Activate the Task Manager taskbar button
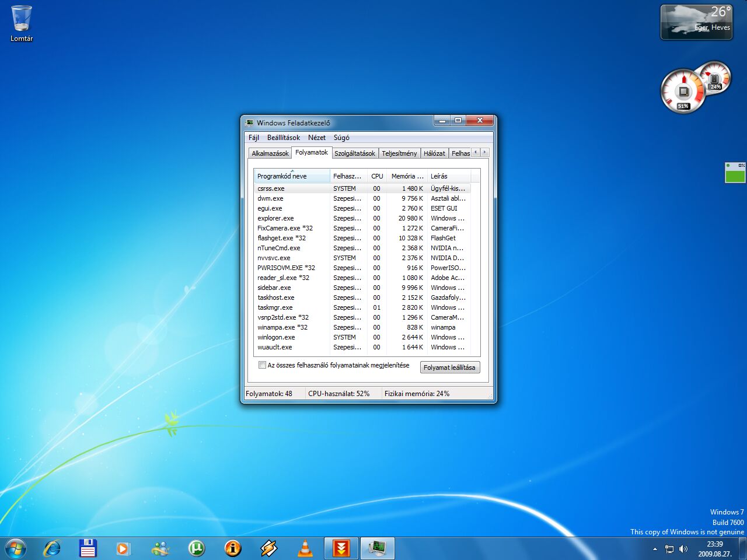 [x=378, y=548]
